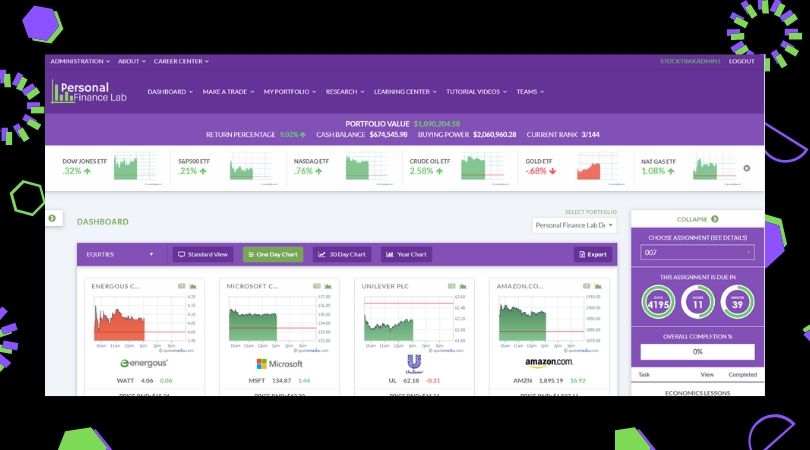Switch to One Day Chart view
The height and width of the screenshot is (450, 810).
pos(273,254)
